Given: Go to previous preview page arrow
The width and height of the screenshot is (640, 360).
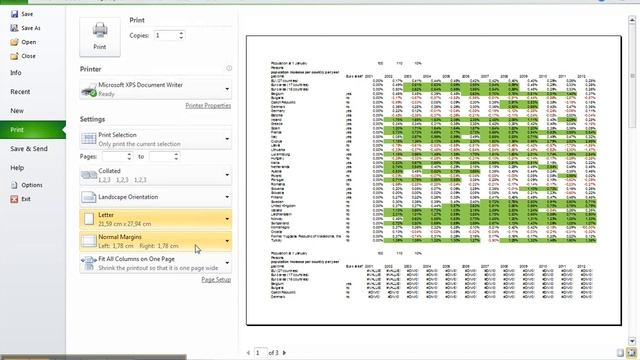Looking at the screenshot, I should tap(248, 353).
